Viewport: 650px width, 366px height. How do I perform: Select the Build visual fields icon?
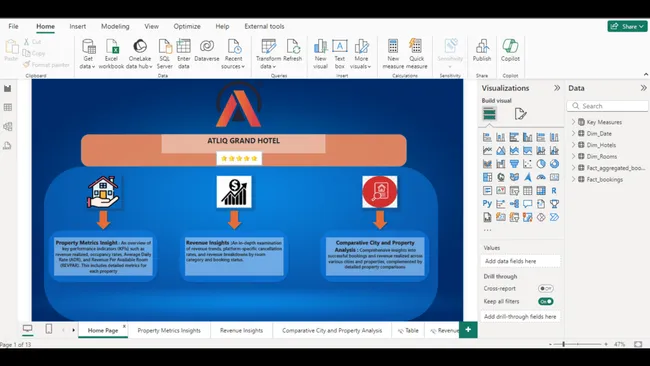pyautogui.click(x=489, y=114)
